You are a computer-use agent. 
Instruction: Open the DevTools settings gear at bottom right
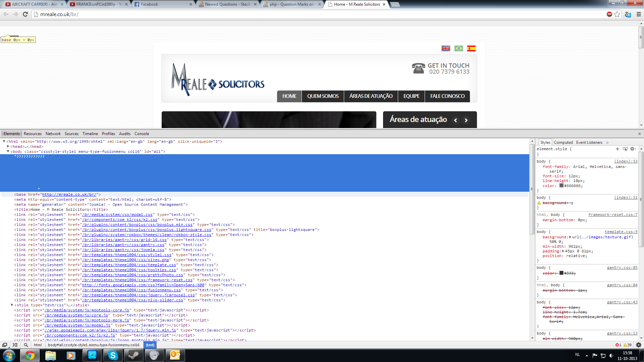639,345
